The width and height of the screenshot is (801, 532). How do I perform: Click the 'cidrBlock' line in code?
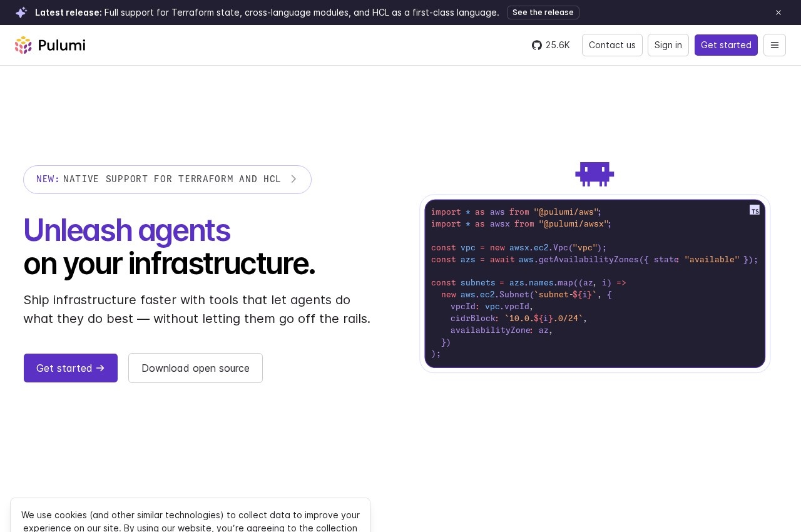click(x=519, y=319)
